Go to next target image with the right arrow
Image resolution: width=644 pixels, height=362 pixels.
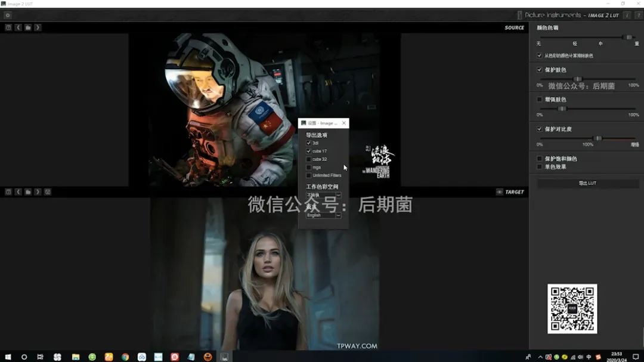click(x=38, y=192)
